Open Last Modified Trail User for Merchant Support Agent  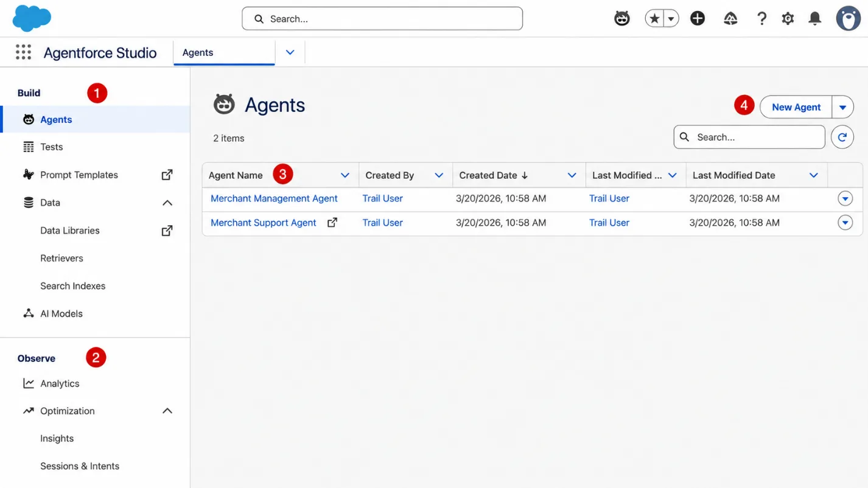click(x=609, y=223)
